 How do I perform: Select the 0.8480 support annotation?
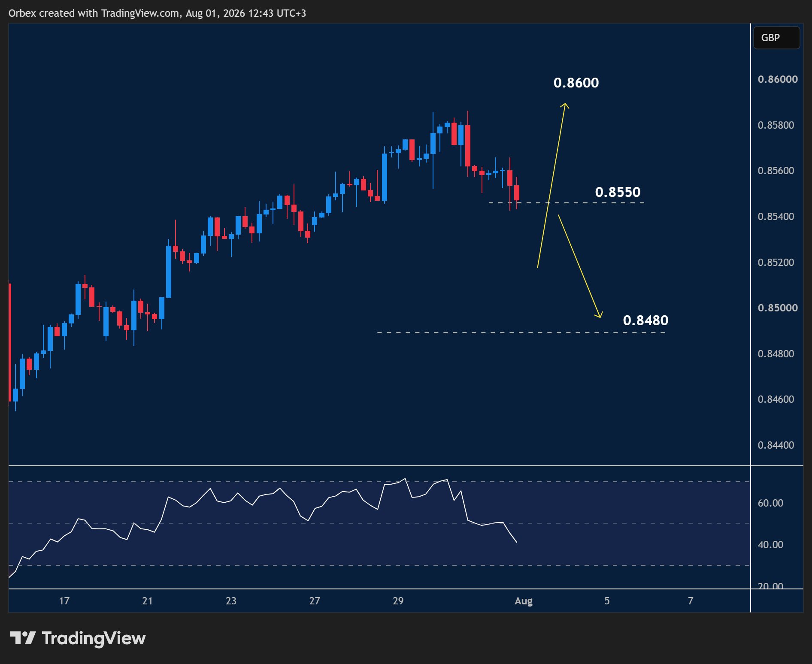pyautogui.click(x=645, y=320)
